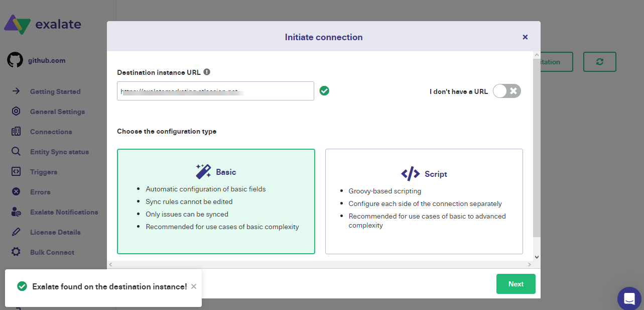
Task: Click 'Configure each side of the connection separately'
Action: [425, 203]
